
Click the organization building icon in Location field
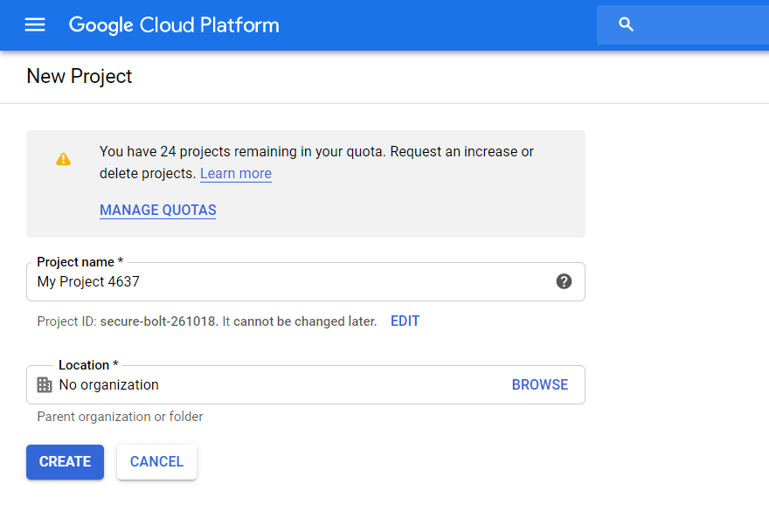[x=43, y=384]
